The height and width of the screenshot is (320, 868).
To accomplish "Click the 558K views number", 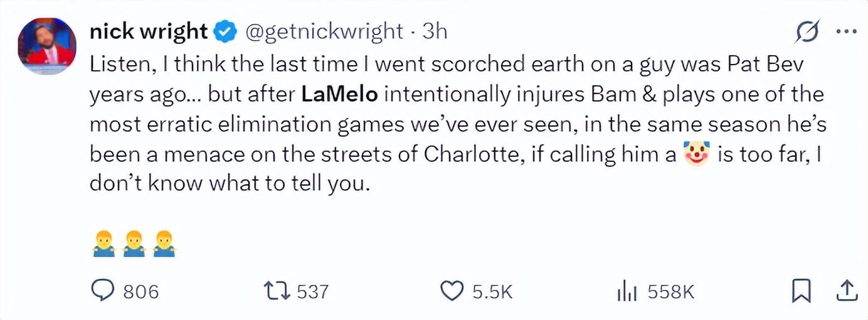I will pos(670,292).
